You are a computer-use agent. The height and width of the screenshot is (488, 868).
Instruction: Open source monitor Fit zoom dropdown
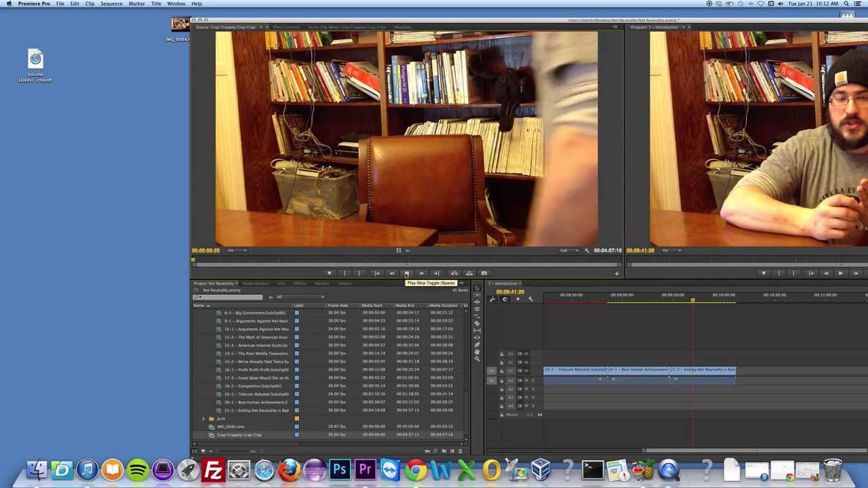point(237,251)
